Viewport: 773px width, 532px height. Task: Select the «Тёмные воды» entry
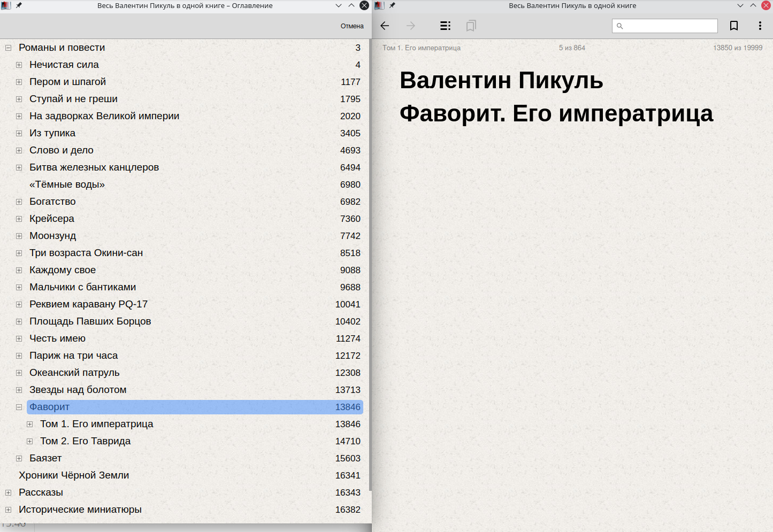click(x=67, y=184)
